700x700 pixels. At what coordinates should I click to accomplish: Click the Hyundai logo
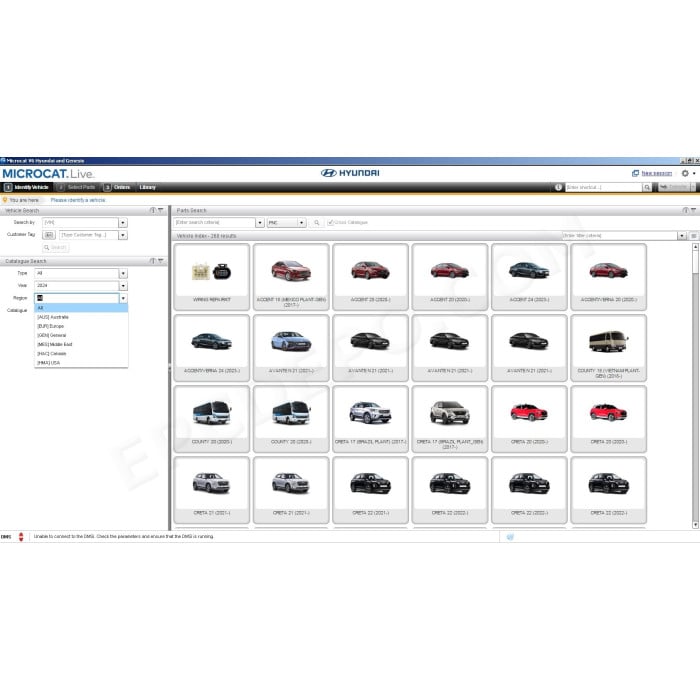(350, 173)
